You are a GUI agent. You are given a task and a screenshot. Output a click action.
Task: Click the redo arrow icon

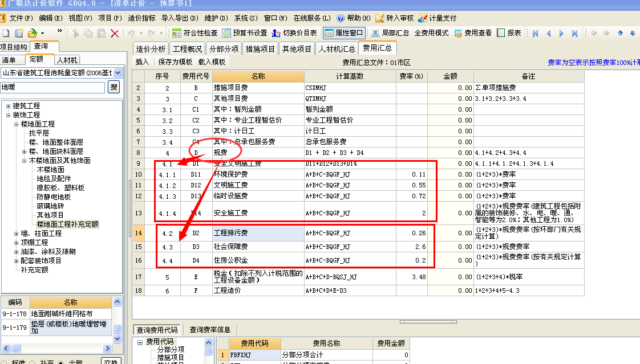tap(151, 33)
